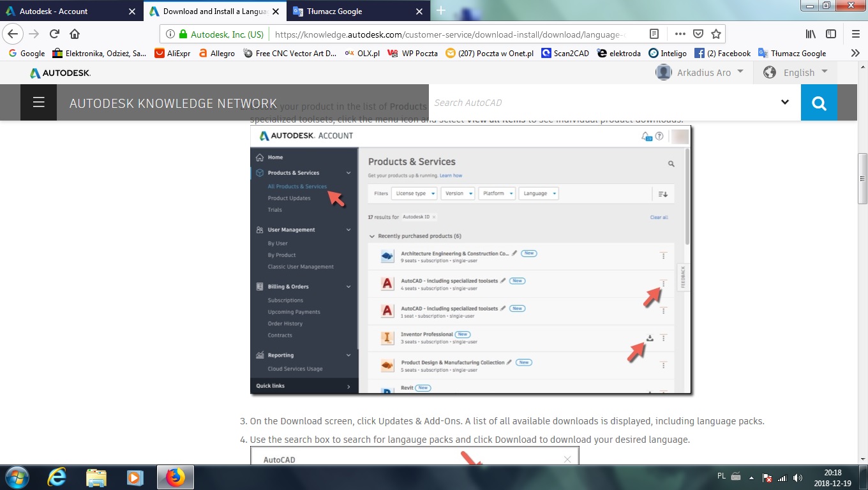Open Windows Explorer from the taskbar

click(96, 477)
